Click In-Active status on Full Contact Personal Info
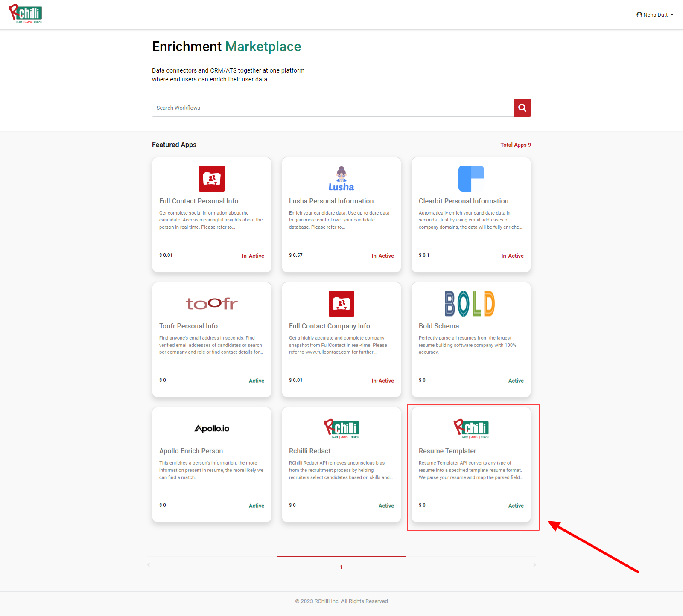 click(x=253, y=256)
